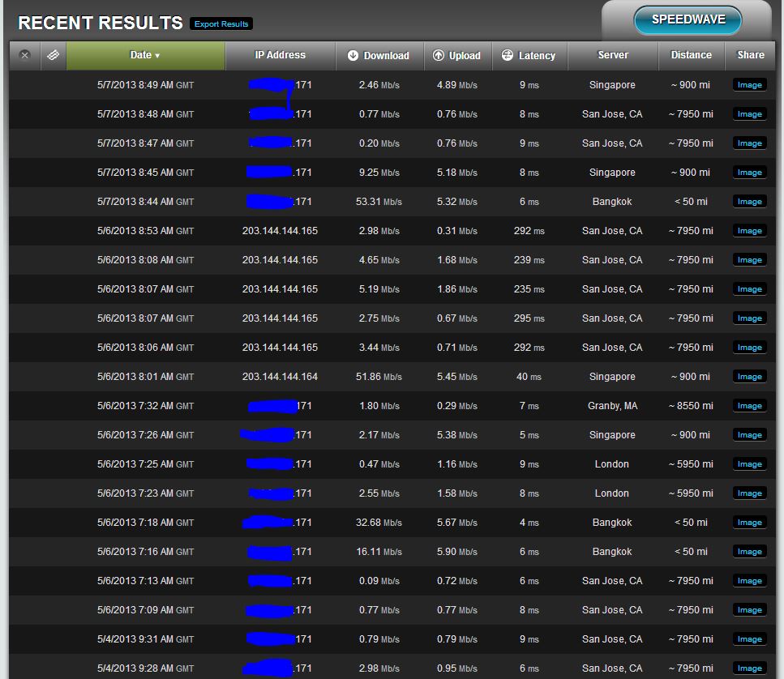Open Image for 5/7/2013 8:49 AM result
The height and width of the screenshot is (679, 784).
tap(749, 85)
